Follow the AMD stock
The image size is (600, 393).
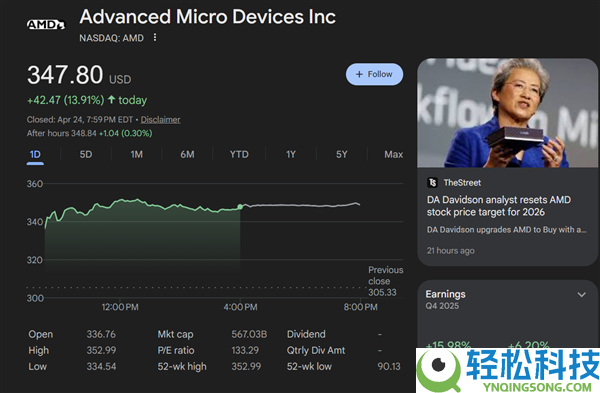[x=374, y=74]
